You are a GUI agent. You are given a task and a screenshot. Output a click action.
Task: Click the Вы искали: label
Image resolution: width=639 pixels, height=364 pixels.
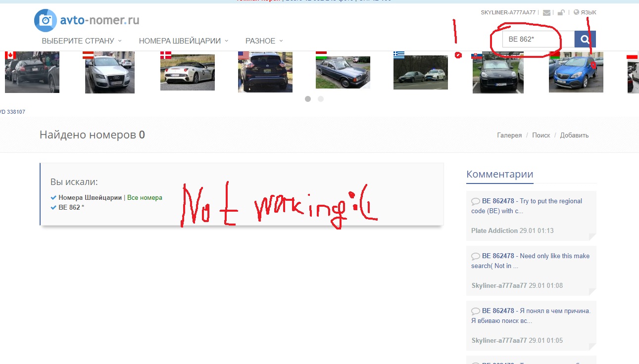pyautogui.click(x=74, y=182)
